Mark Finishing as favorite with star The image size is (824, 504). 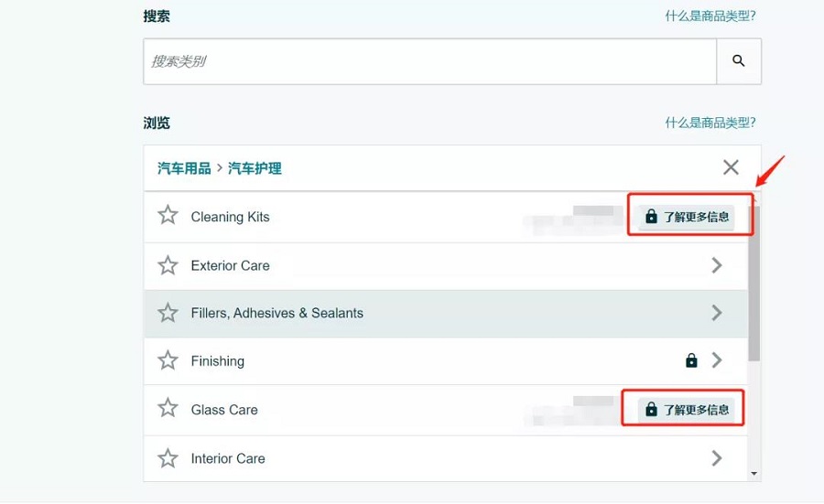click(168, 360)
